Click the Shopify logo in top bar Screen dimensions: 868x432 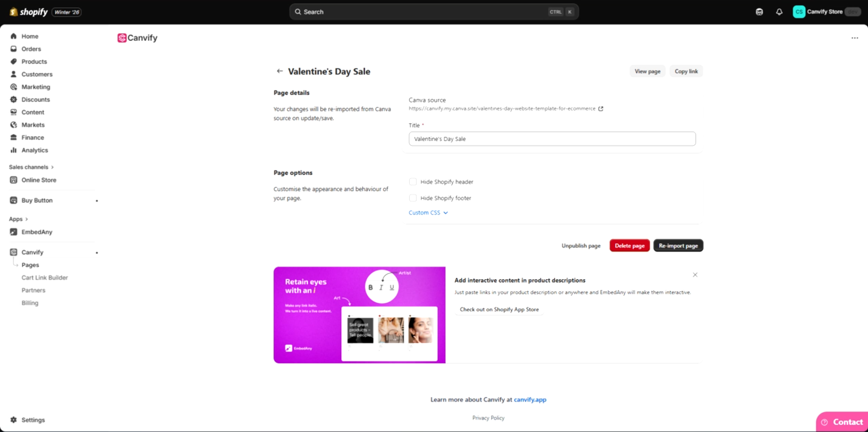pyautogui.click(x=28, y=12)
